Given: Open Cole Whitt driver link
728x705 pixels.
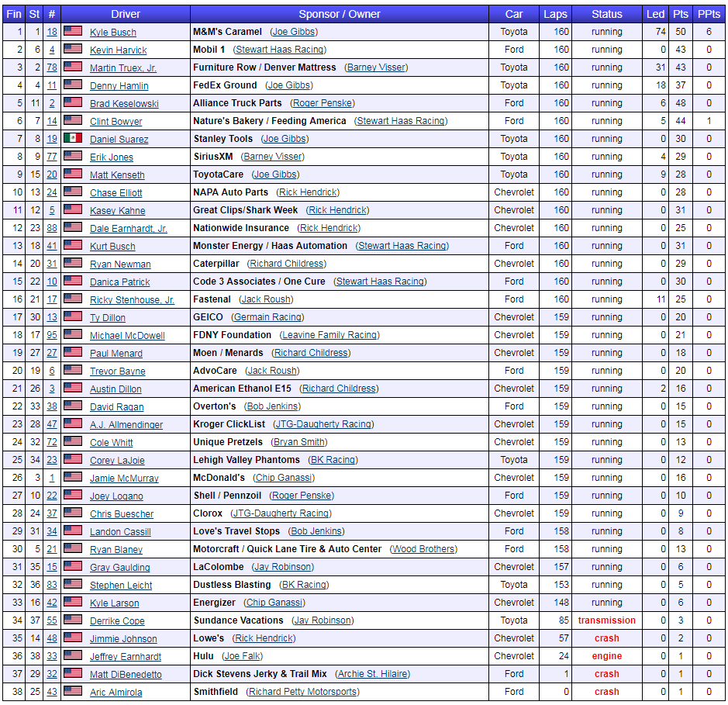Looking at the screenshot, I should [112, 443].
